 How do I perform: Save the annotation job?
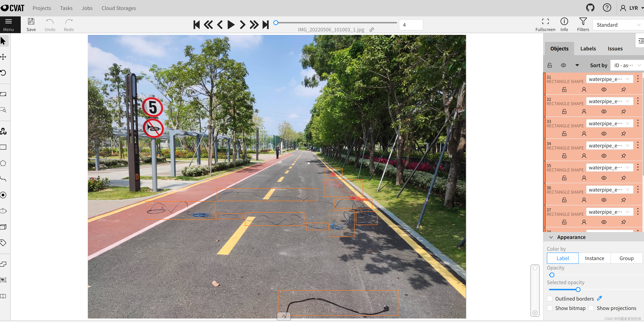point(31,25)
